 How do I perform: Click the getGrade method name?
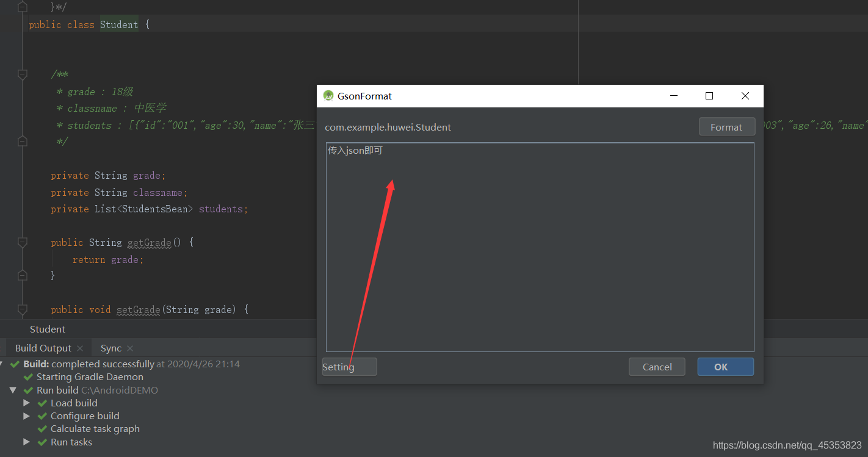pos(150,242)
